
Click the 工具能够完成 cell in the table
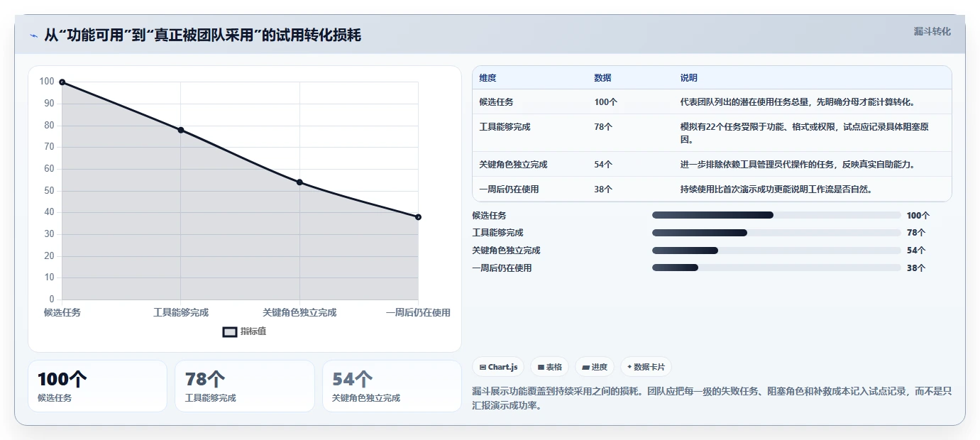tap(505, 127)
